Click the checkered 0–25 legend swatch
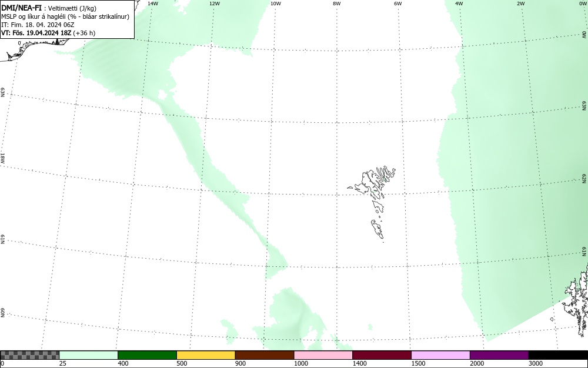Viewport: 588px width, 368px height. (x=29, y=355)
